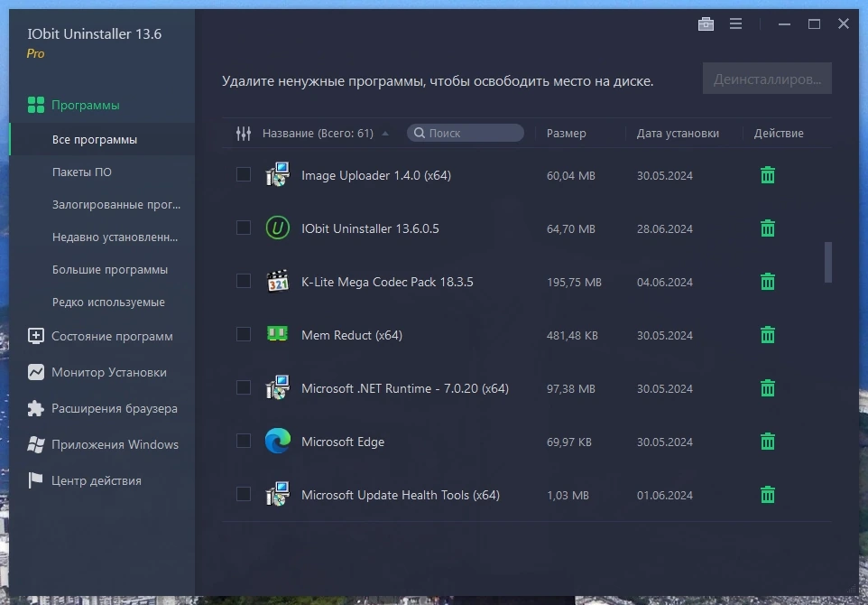This screenshot has height=605, width=868.
Task: Click the 69,97 KB size value
Action: click(x=569, y=442)
